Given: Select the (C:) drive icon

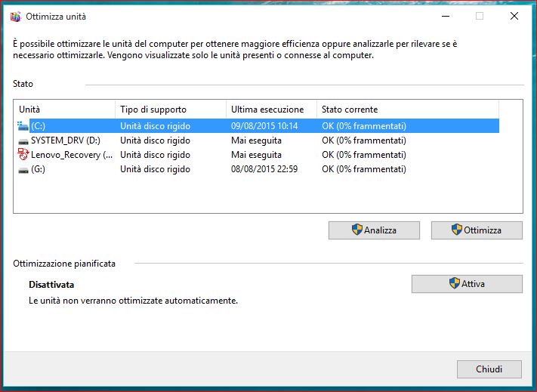Looking at the screenshot, I should pos(23,126).
